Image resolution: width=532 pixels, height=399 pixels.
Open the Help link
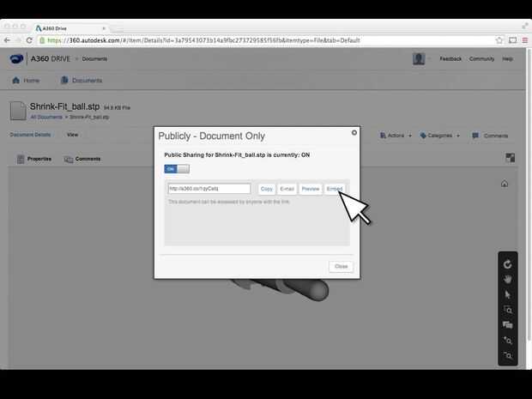(508, 58)
